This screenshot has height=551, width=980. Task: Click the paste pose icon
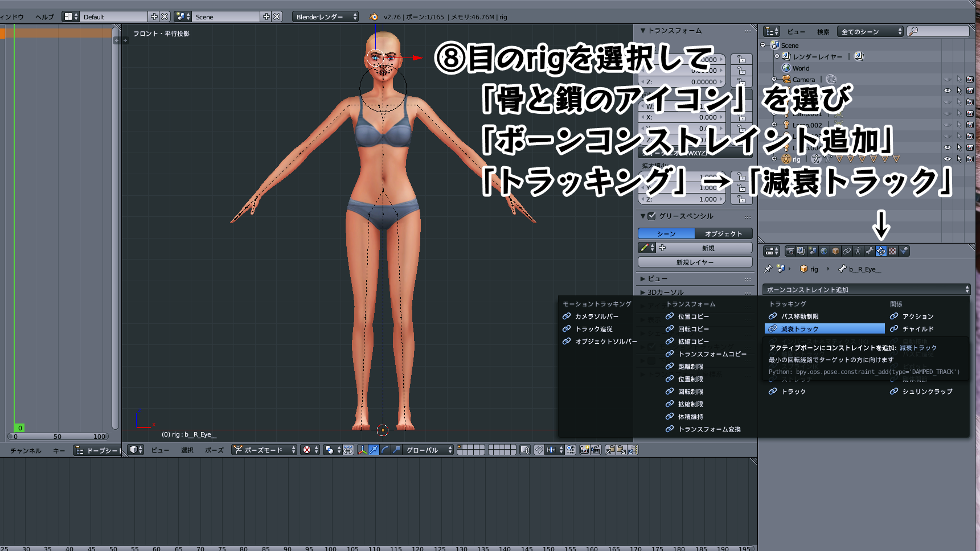point(621,450)
